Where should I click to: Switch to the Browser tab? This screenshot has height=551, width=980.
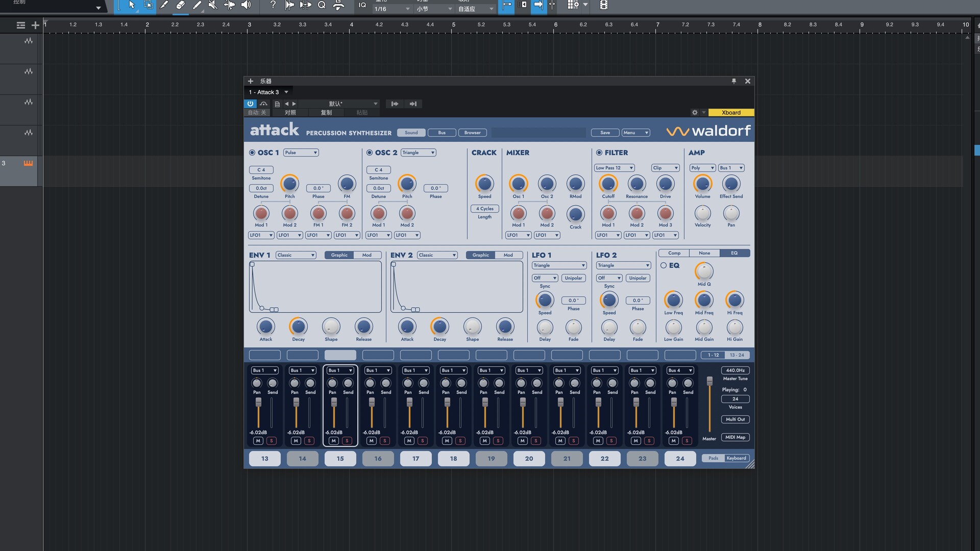click(x=472, y=133)
